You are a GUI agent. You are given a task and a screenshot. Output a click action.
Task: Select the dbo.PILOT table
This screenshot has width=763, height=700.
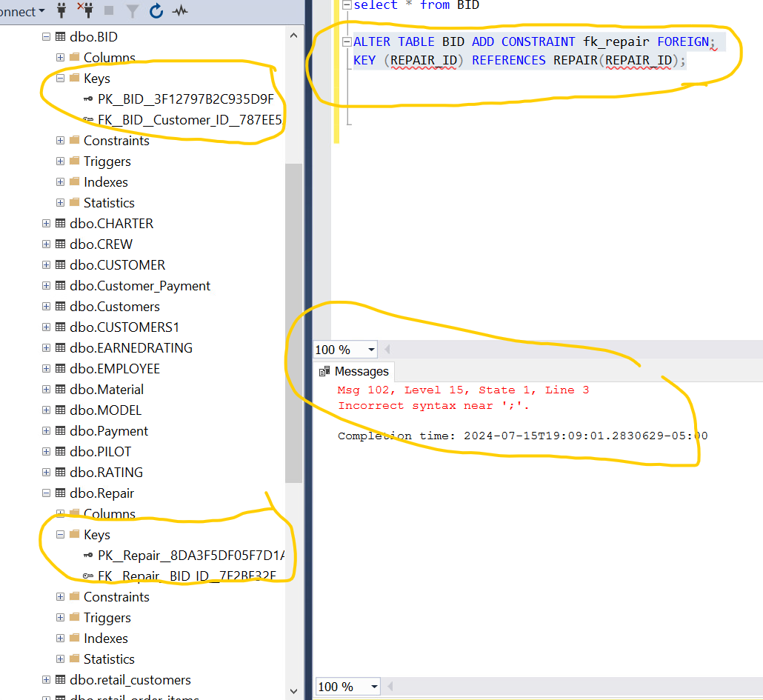click(x=103, y=451)
